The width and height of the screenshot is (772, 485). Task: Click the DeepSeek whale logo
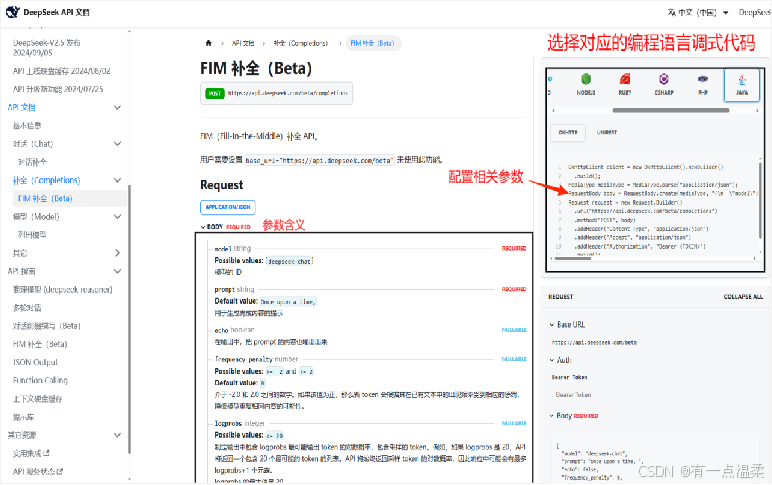[12, 12]
